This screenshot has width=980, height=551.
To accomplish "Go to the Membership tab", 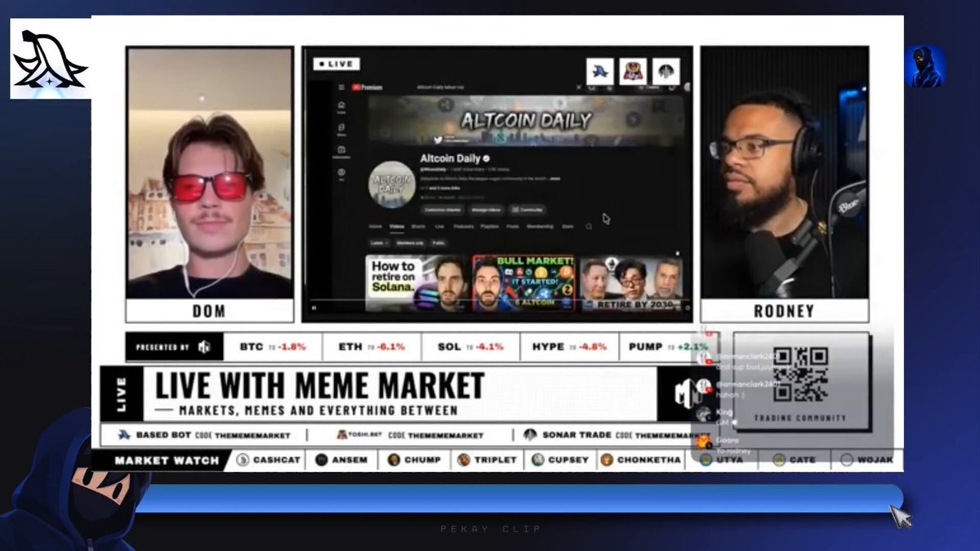I will point(539,226).
